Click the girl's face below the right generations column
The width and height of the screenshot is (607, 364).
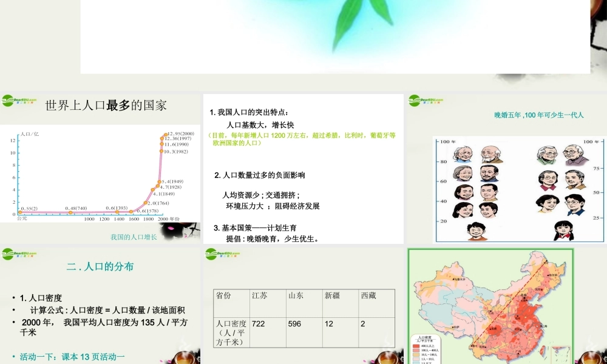point(564,231)
